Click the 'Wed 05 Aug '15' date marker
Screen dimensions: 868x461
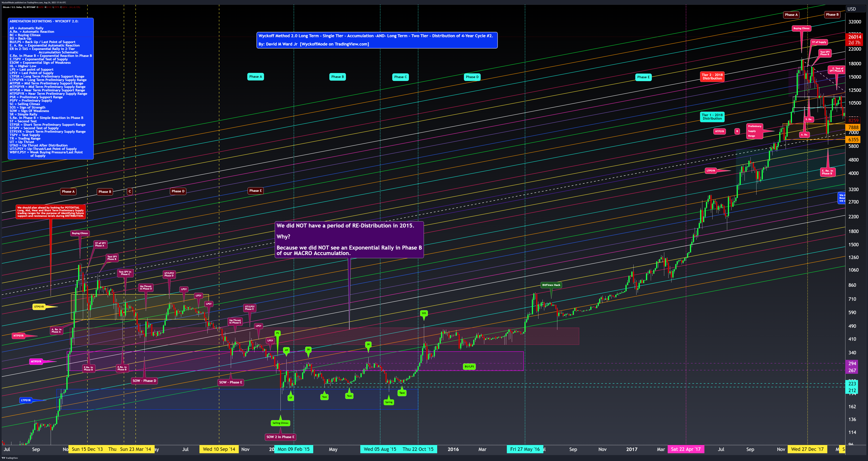coord(380,449)
